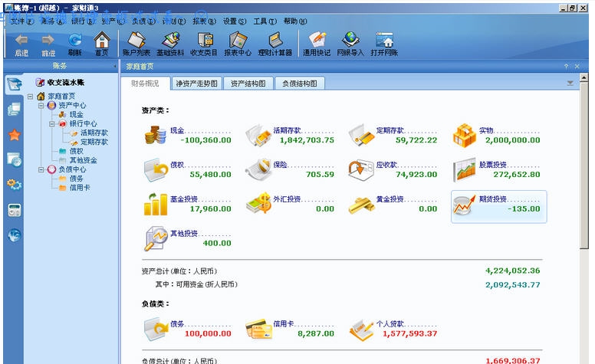Open the 实物 physical assets boxes icon

coord(464,135)
